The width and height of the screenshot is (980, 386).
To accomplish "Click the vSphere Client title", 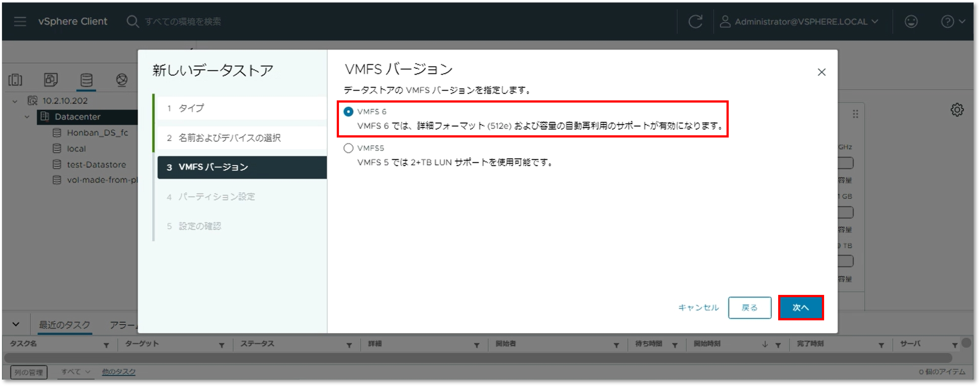I will click(x=72, y=21).
